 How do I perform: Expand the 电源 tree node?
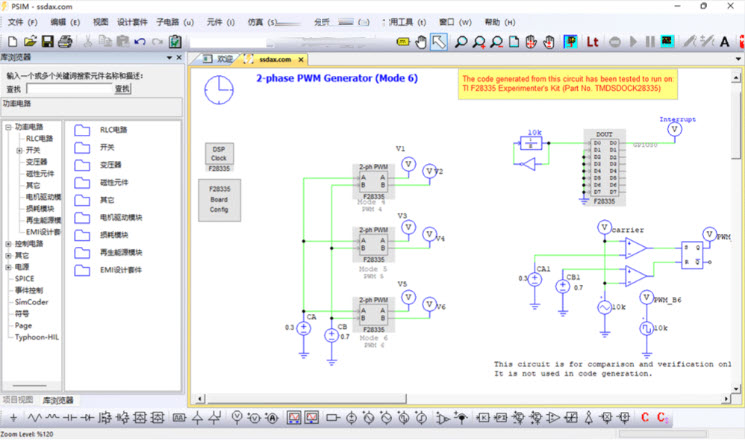(9, 267)
